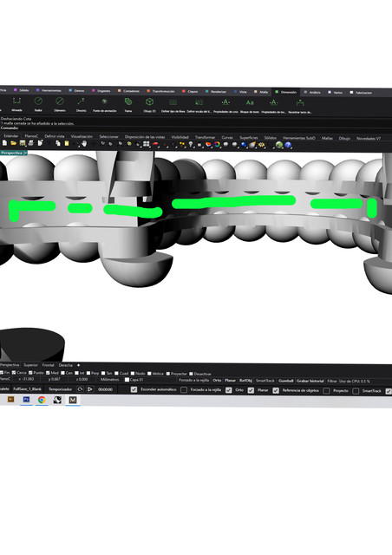This screenshot has width=392, height=555.
Task: Open the Dibujo 2D tool
Action: point(149,105)
